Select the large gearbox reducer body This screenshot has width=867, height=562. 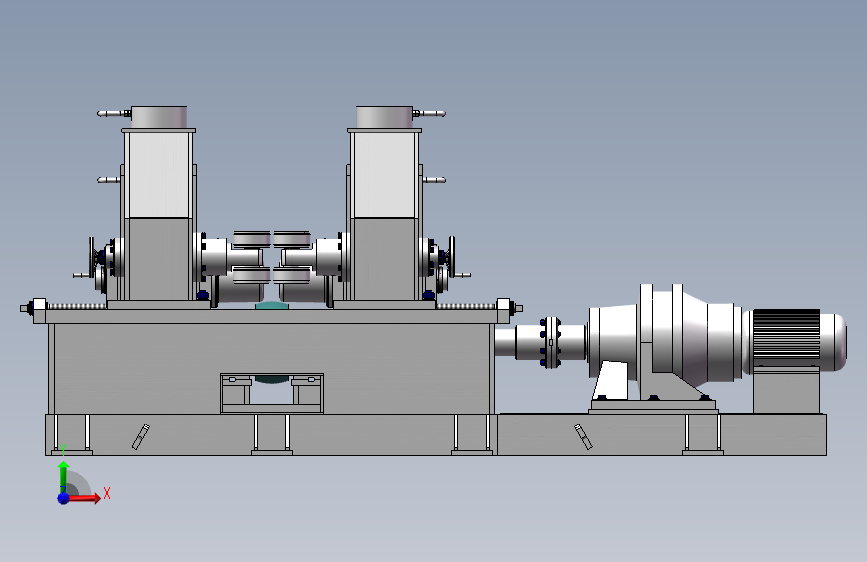click(666, 335)
